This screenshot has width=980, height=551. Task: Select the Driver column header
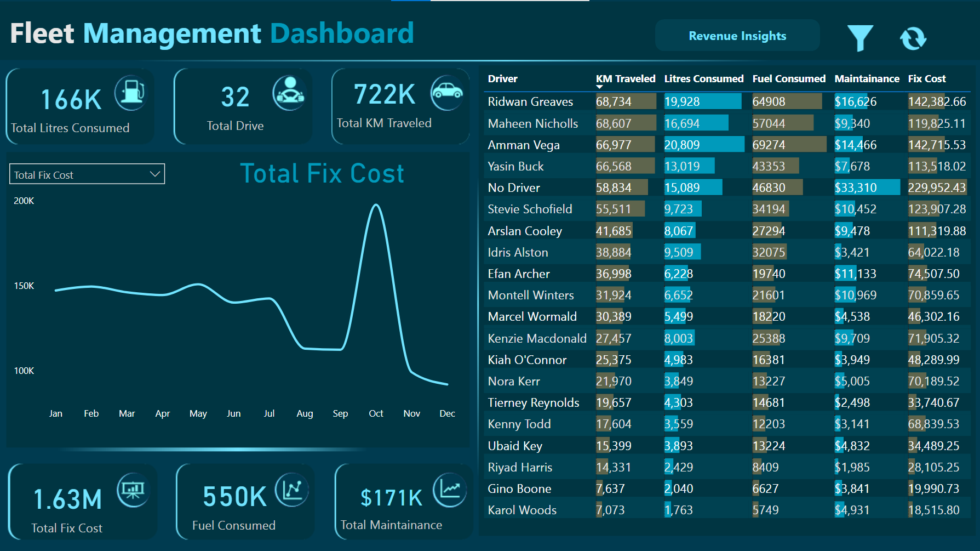tap(502, 79)
